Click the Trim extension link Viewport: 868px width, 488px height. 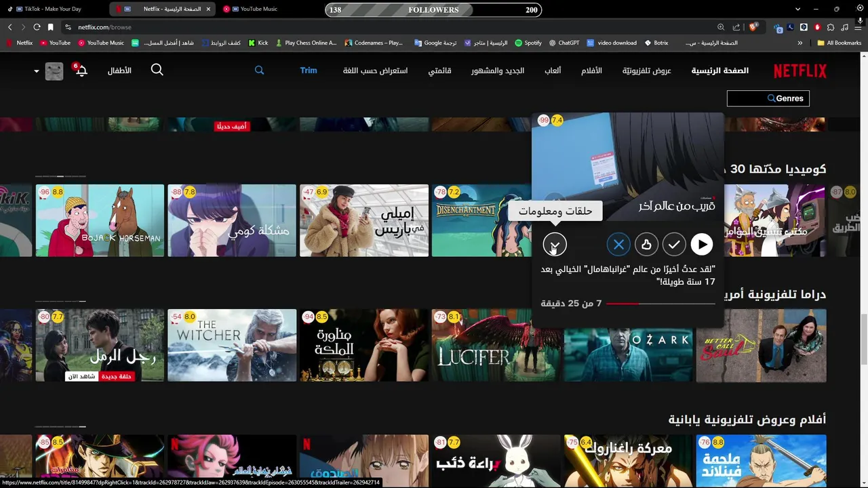309,70
